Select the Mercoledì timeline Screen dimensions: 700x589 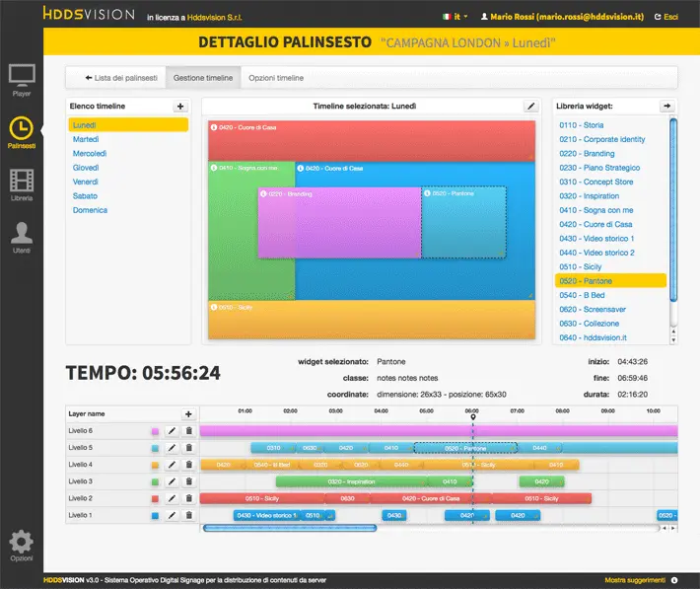[90, 154]
